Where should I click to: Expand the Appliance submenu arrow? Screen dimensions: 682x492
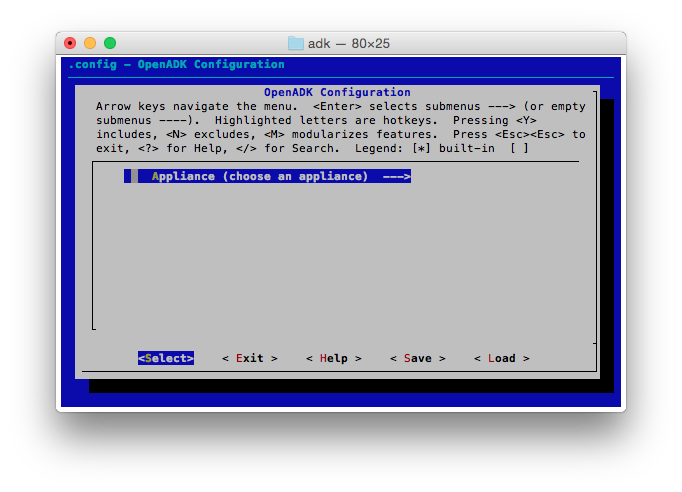pyautogui.click(x=397, y=176)
